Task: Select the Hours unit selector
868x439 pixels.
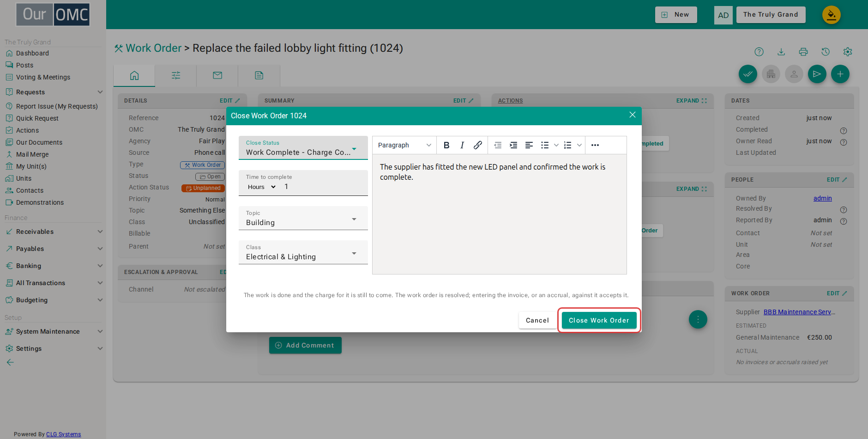Action: 262,187
